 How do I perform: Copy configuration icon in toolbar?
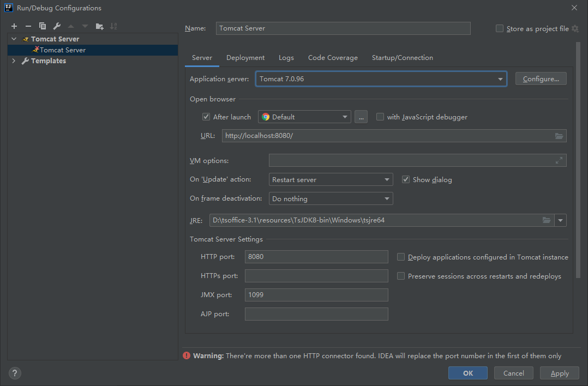pyautogui.click(x=43, y=26)
